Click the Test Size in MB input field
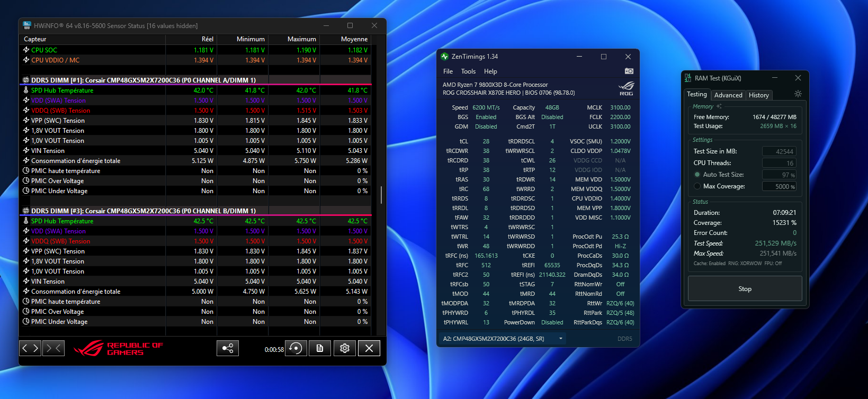868x399 pixels. click(x=779, y=151)
